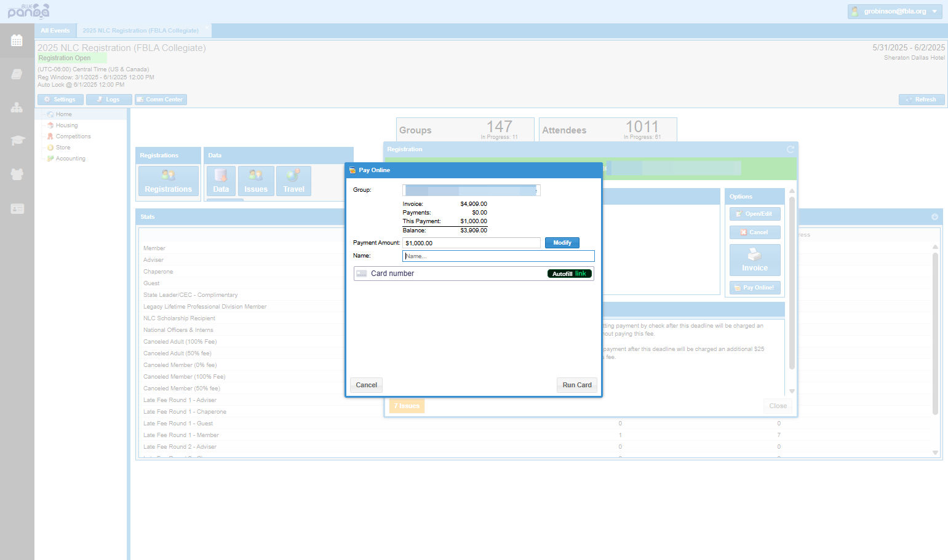Viewport: 948px width, 560px height.
Task: Select Home in the tree
Action: [63, 114]
